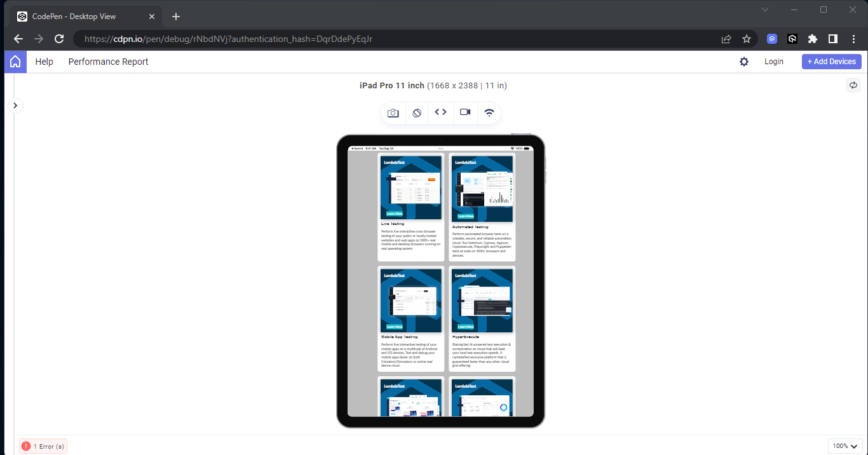
Task: Open the 1 Error(s) indicator
Action: [x=43, y=446]
